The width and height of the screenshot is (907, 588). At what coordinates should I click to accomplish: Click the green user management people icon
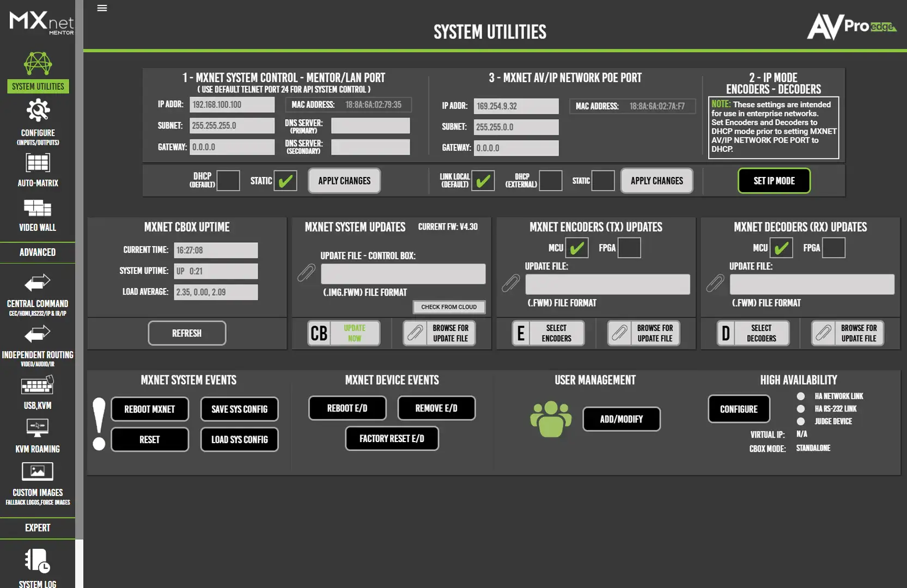click(551, 419)
